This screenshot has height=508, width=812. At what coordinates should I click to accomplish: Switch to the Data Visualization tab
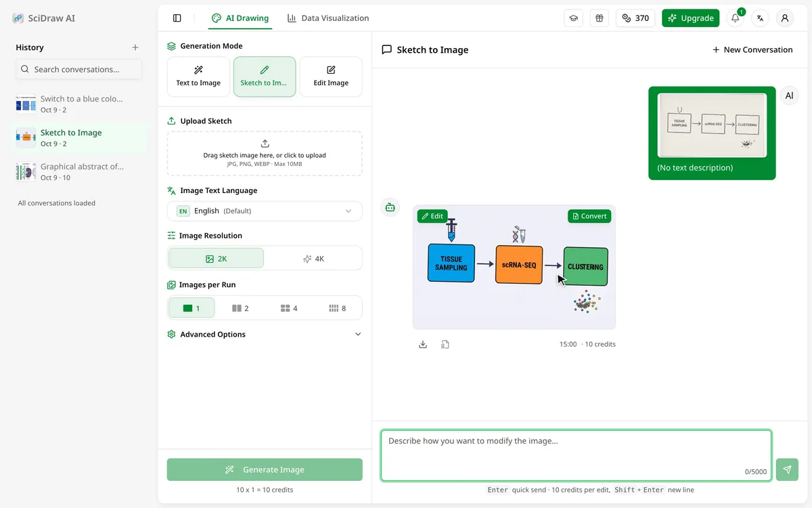328,18
